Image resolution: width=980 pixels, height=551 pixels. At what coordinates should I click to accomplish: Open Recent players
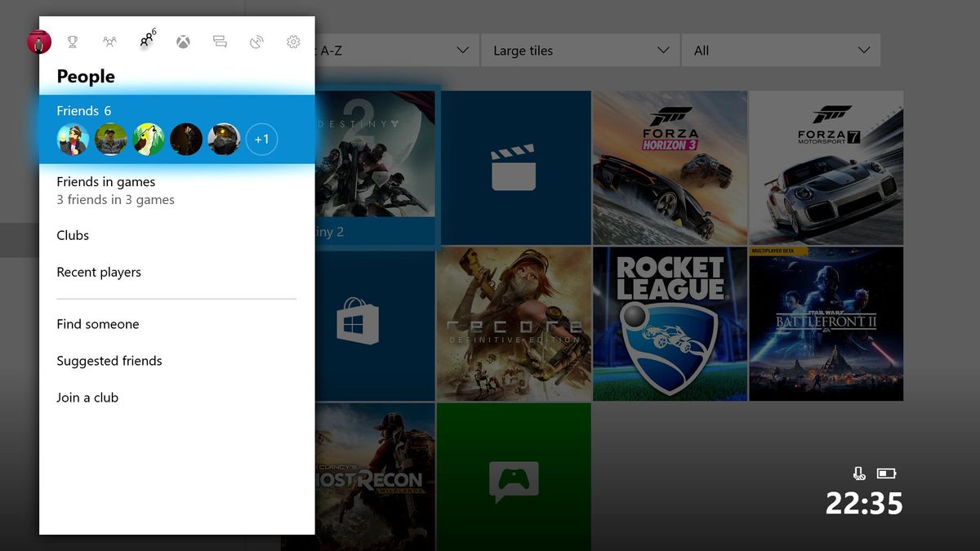[98, 272]
